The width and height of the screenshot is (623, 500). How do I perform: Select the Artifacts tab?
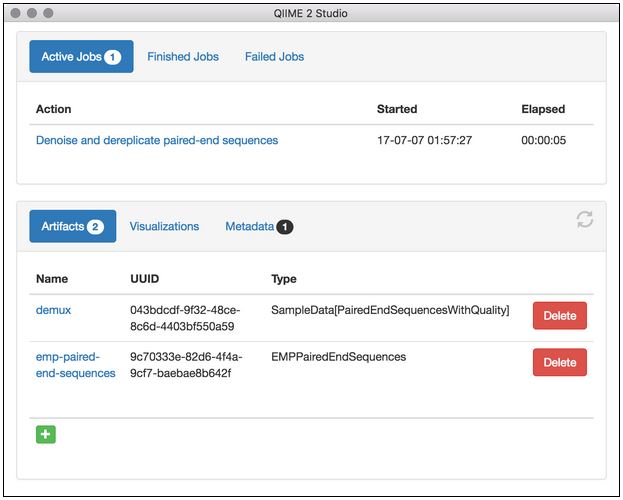pos(72,227)
